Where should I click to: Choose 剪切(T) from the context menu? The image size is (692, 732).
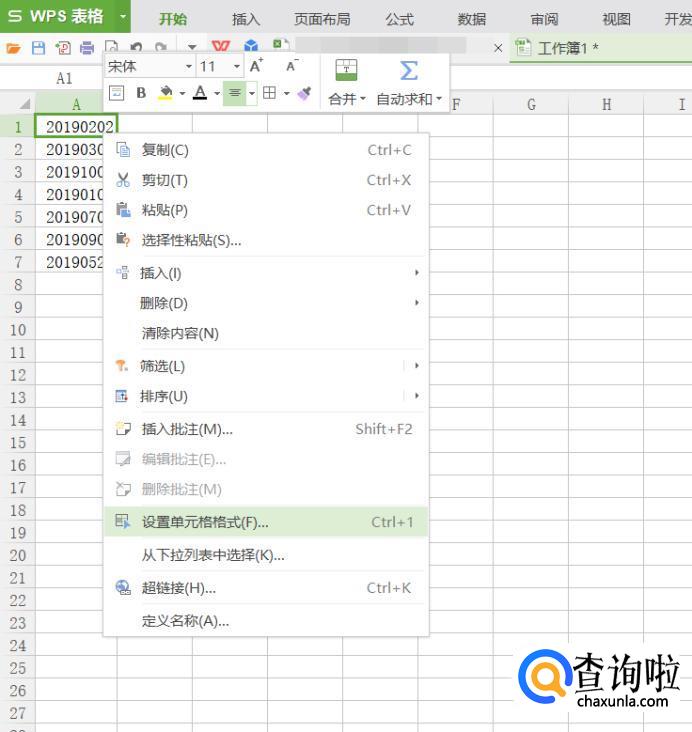[266, 180]
